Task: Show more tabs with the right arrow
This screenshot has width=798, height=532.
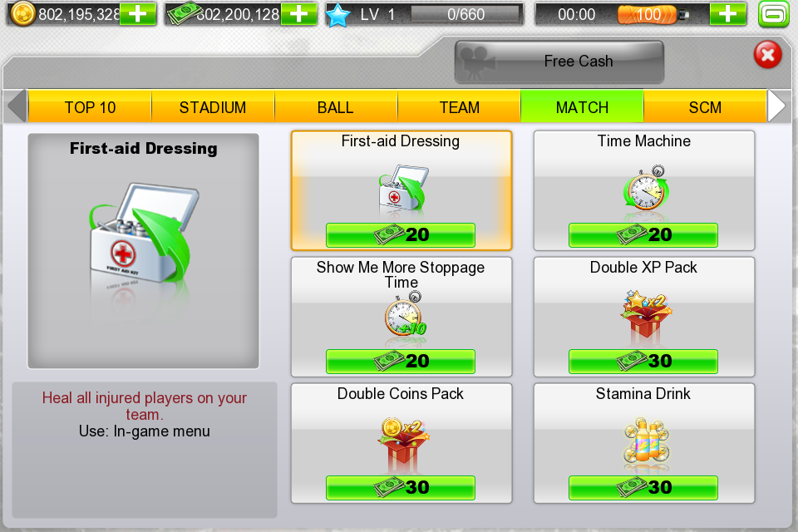Action: 776,106
